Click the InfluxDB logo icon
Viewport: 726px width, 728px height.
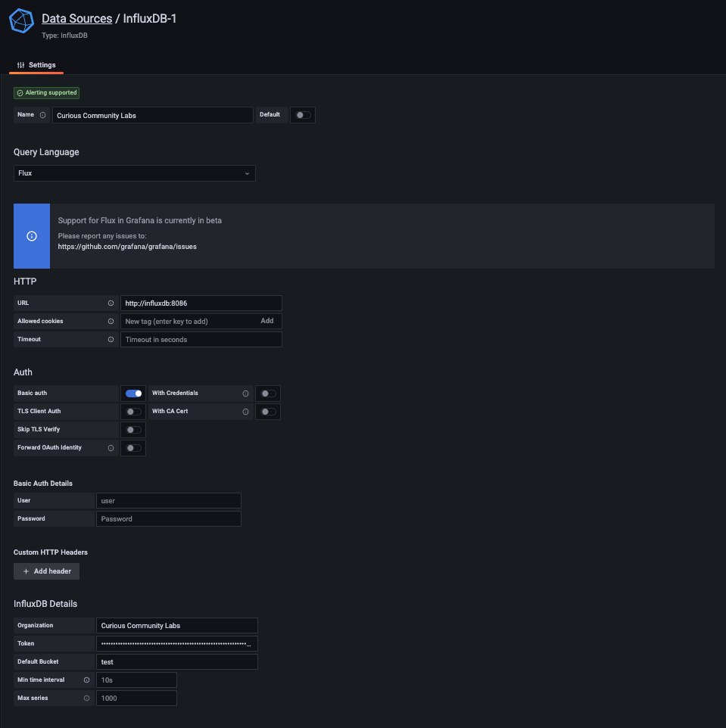point(22,22)
